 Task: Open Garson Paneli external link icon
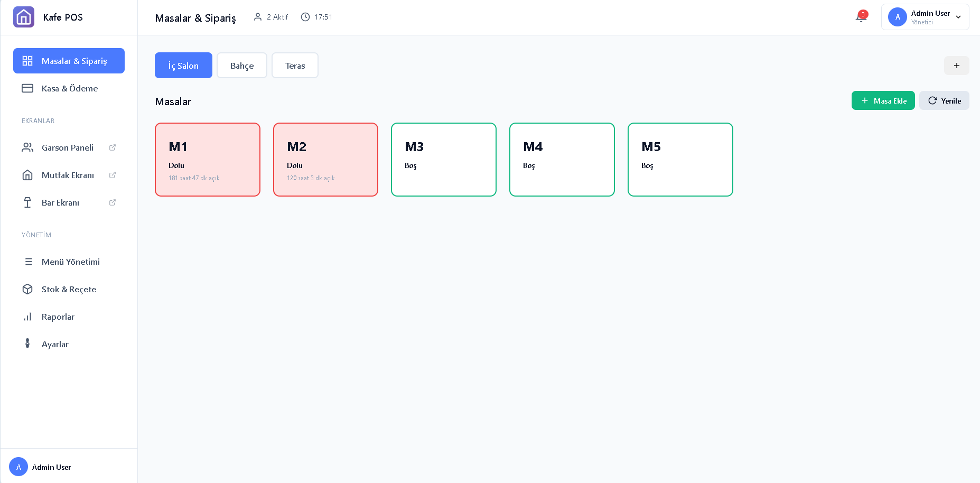(113, 147)
